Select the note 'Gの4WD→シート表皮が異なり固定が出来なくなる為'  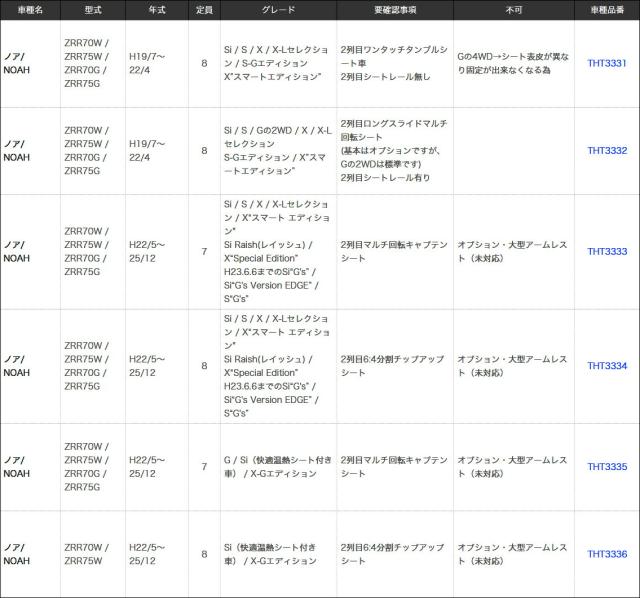tap(513, 63)
